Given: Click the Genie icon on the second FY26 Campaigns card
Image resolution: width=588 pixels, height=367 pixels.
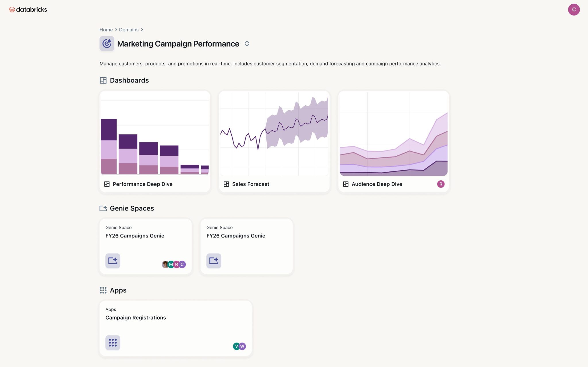Looking at the screenshot, I should click(x=214, y=260).
